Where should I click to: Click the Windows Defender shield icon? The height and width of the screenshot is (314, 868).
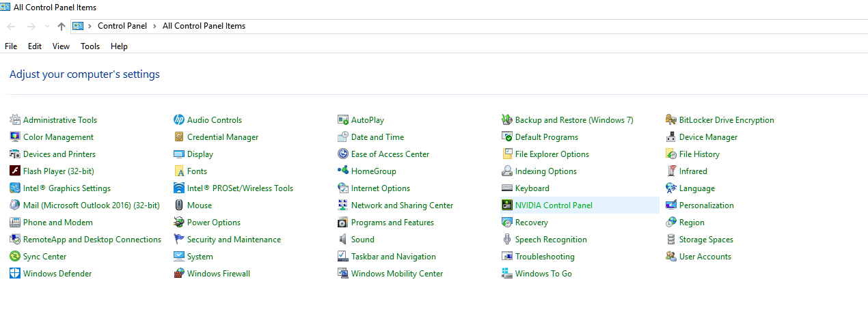click(x=15, y=274)
